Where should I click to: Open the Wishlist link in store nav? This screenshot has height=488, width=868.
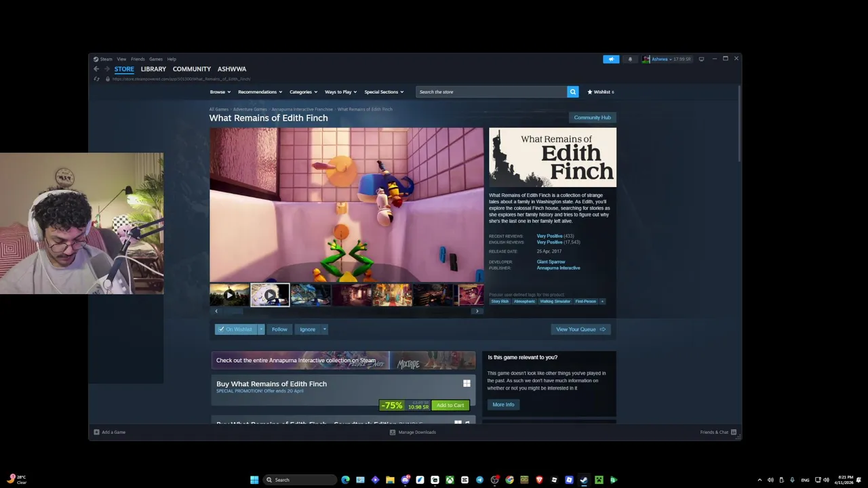(x=601, y=91)
